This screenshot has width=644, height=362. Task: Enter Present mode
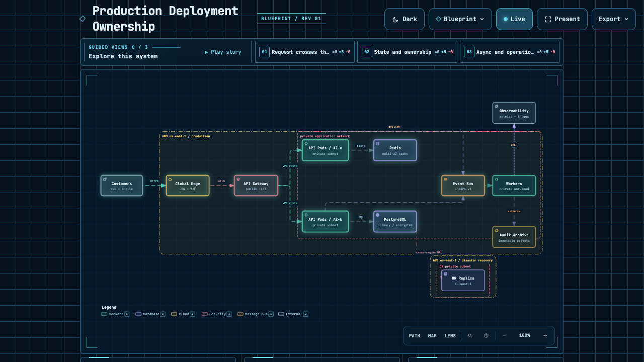click(x=562, y=19)
